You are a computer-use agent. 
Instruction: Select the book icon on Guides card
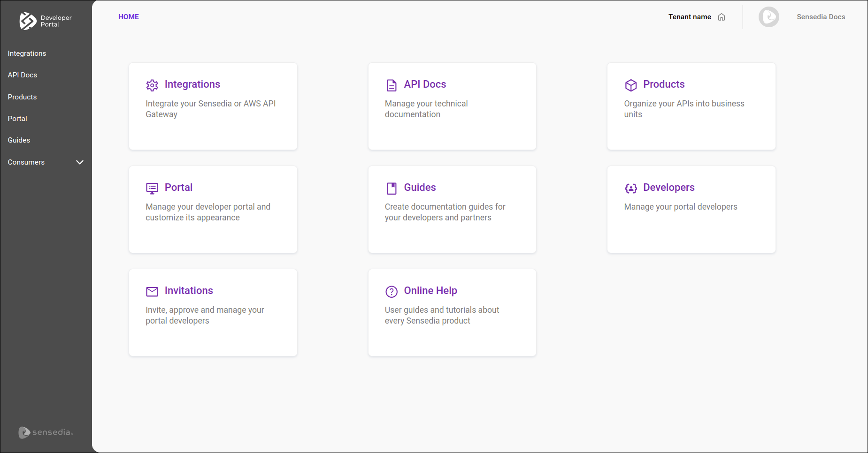click(x=392, y=188)
